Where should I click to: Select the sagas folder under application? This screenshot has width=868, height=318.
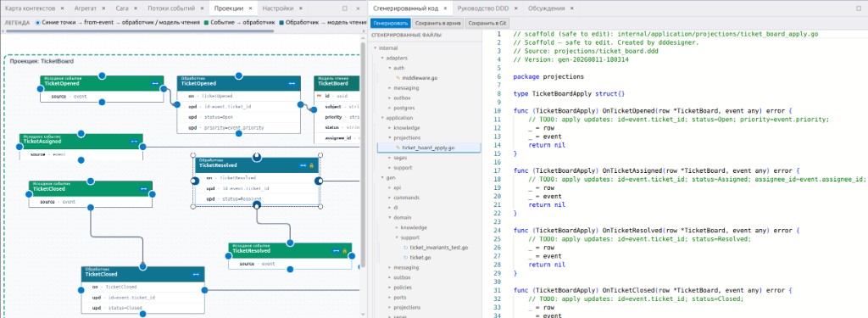[400, 158]
